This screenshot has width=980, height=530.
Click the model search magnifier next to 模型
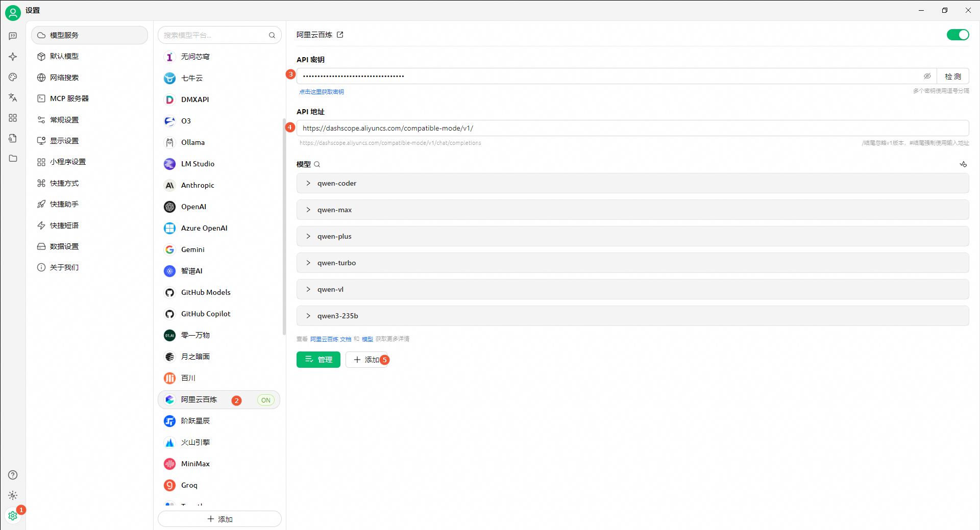[317, 164]
